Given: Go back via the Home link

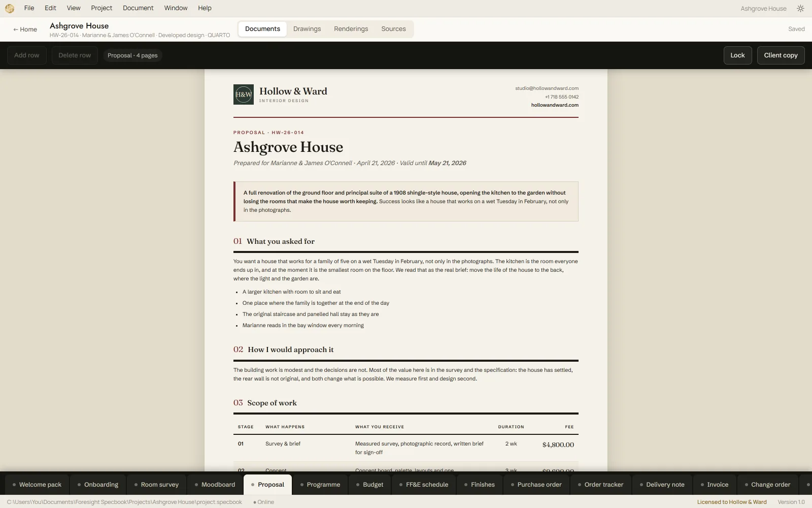Looking at the screenshot, I should (x=25, y=29).
